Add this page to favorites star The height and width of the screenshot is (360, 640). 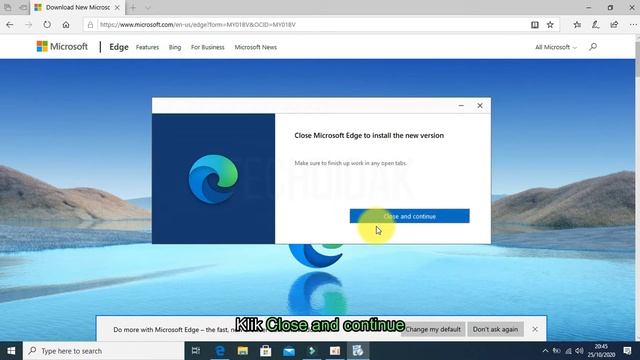coord(550,24)
